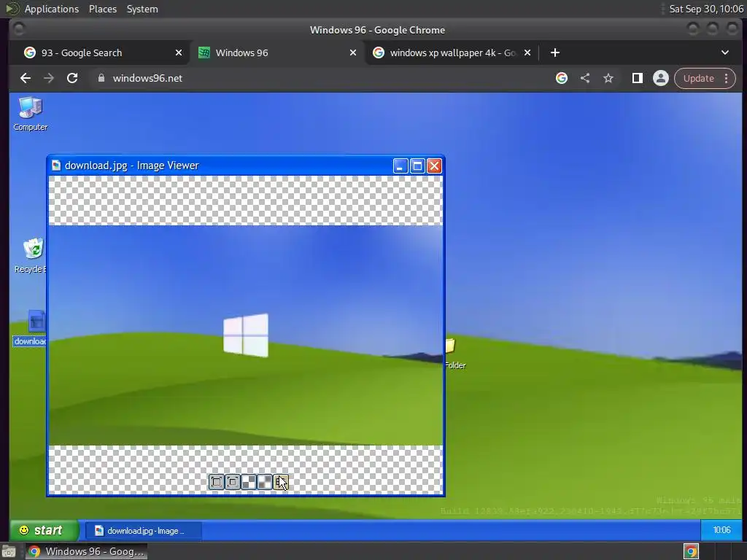The image size is (747, 560).
Task: Click the first fit-to-window icon in Image Viewer
Action: [216, 482]
